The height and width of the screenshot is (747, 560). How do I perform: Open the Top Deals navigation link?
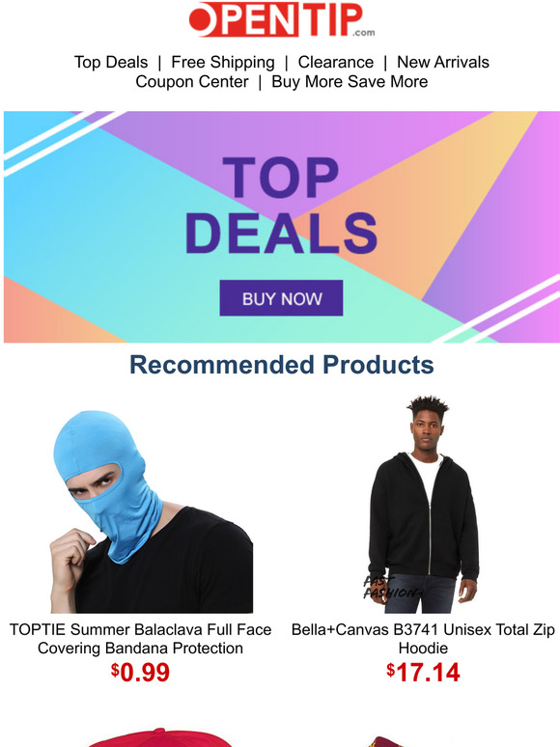click(111, 63)
